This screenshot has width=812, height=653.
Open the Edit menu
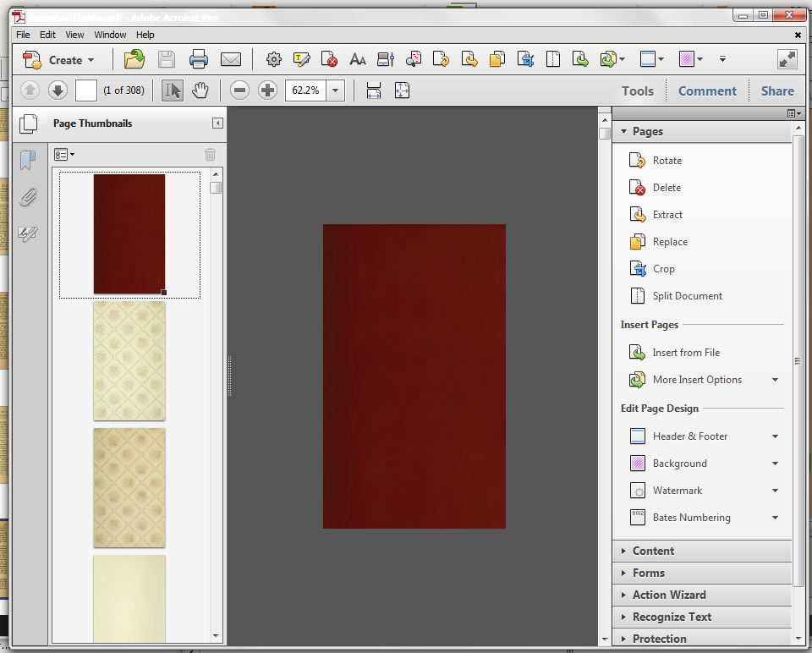pos(47,35)
